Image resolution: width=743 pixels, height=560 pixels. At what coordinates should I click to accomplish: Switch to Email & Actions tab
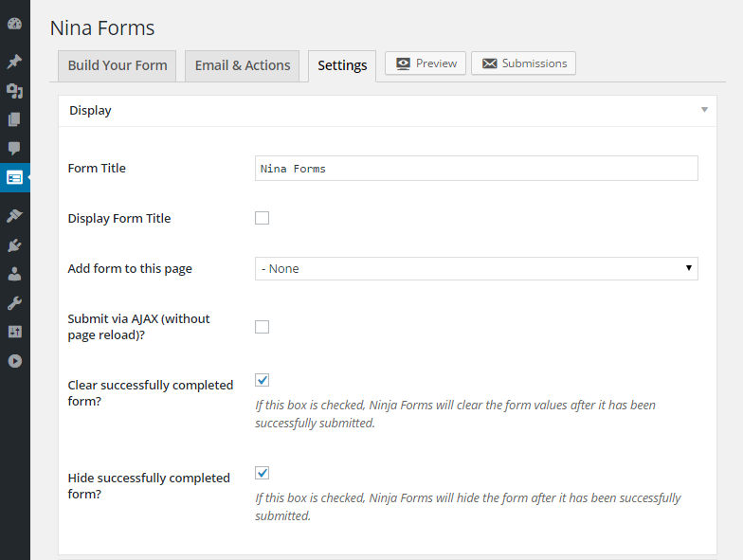pos(243,65)
